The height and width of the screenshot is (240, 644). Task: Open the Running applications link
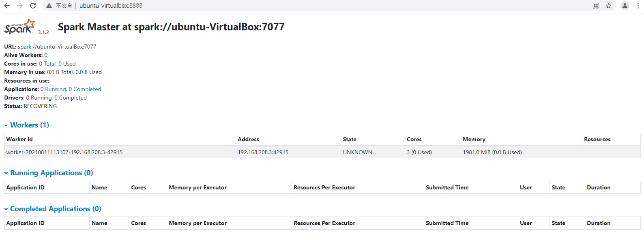56,89
